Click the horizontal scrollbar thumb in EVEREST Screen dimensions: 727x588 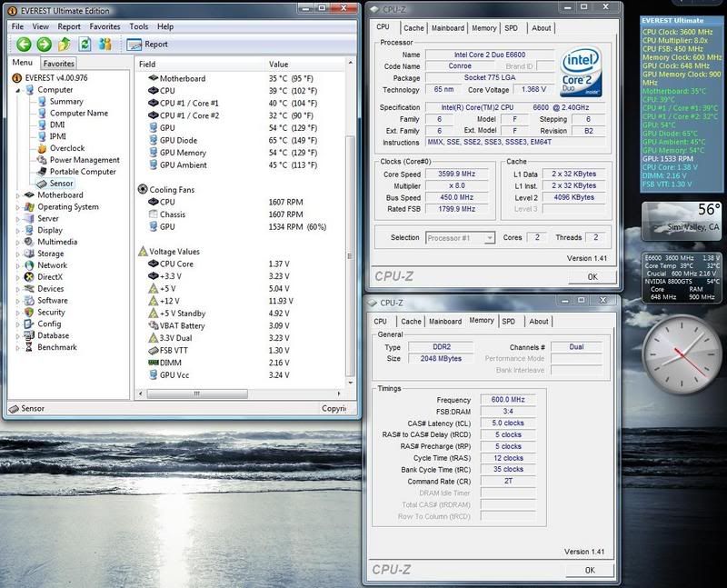(197, 394)
